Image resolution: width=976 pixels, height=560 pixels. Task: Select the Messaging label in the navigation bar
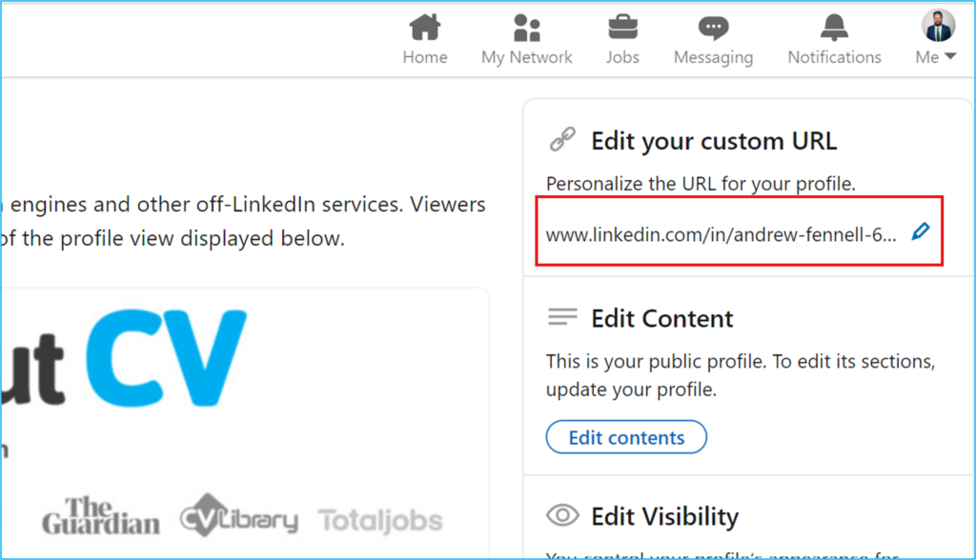click(x=713, y=56)
